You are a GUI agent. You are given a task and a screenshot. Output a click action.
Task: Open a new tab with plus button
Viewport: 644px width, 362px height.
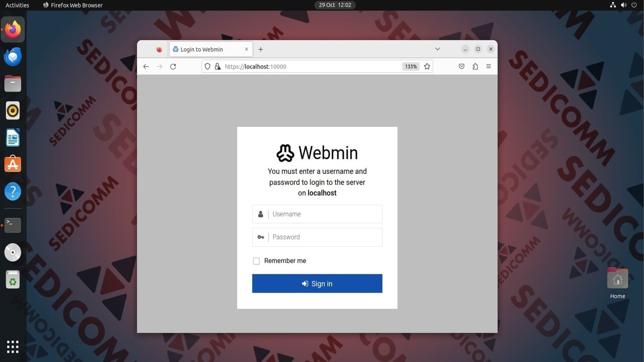[261, 49]
